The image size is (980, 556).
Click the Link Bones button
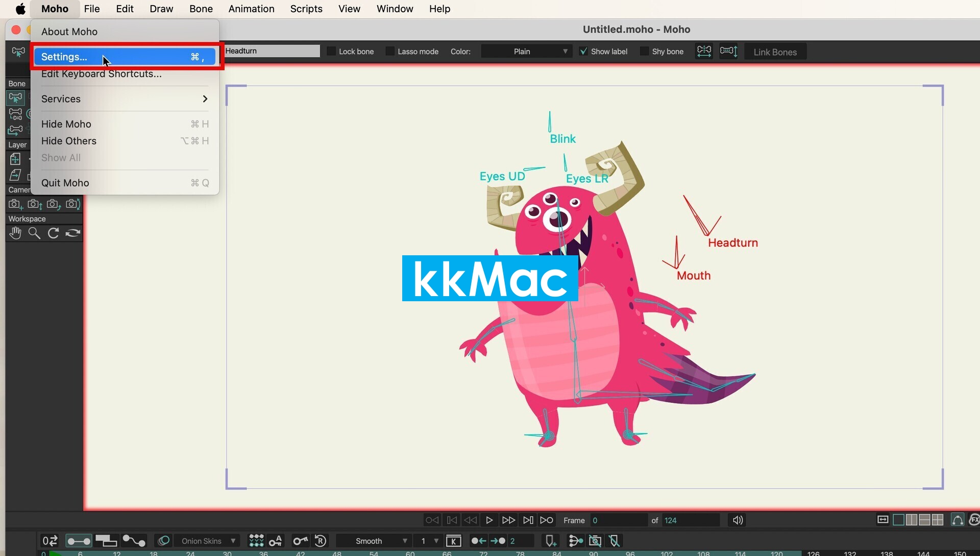pos(775,52)
